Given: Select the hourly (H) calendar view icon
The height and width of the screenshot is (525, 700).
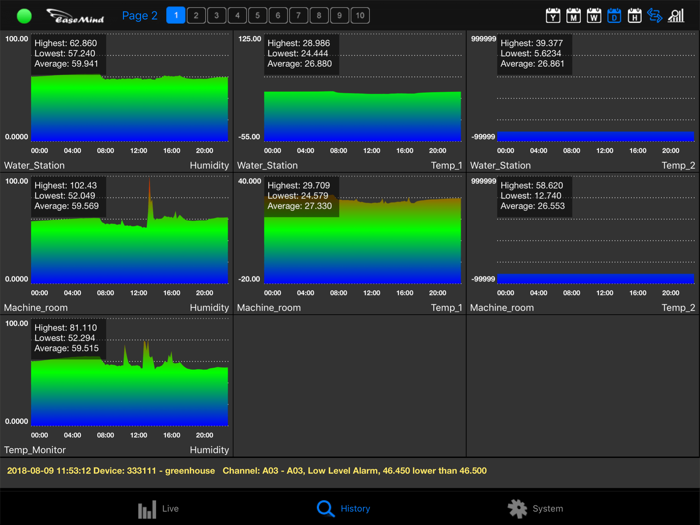Looking at the screenshot, I should point(634,16).
